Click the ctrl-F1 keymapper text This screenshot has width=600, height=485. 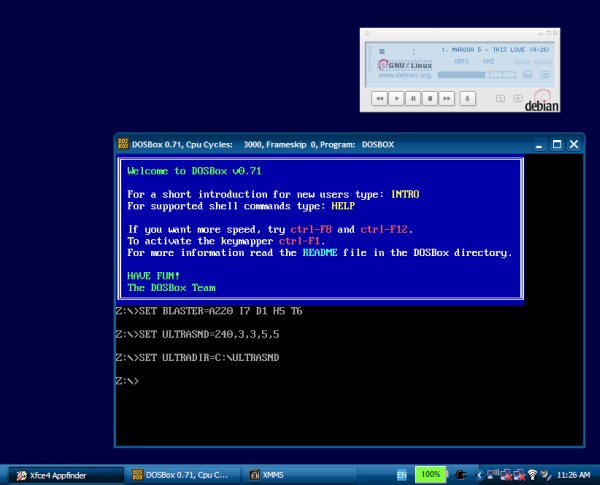click(299, 241)
